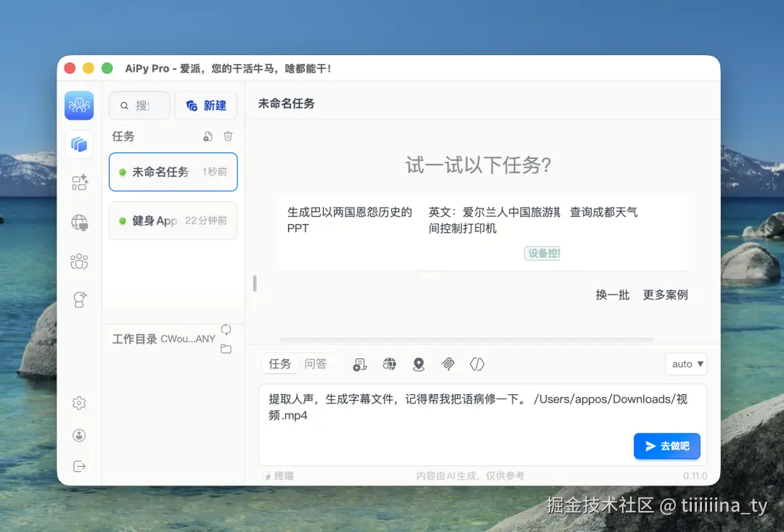The width and height of the screenshot is (784, 532).
Task: Click the 去做吧 submit button
Action: click(x=666, y=446)
